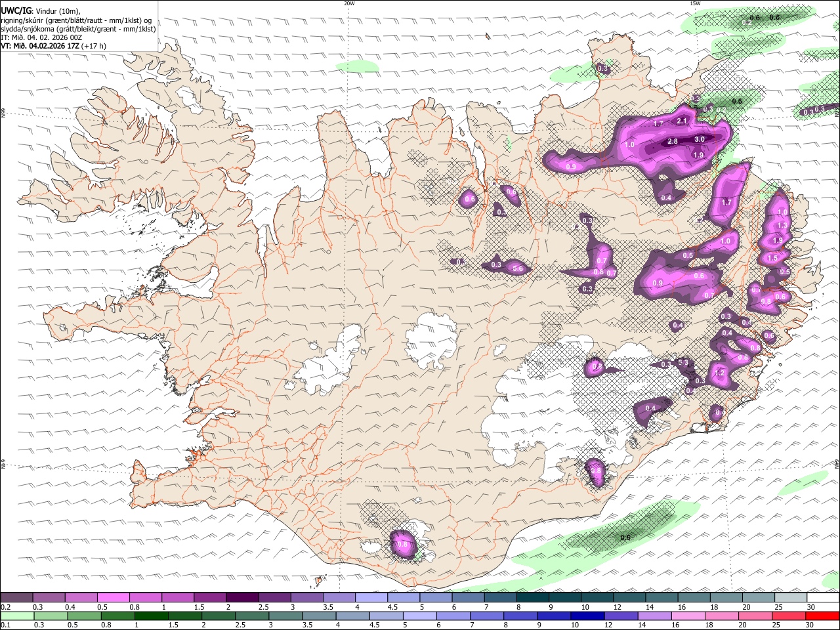This screenshot has height=630, width=840.
Task: Select the 0.2 swatch in the upper legend row
Action: [x=16, y=597]
